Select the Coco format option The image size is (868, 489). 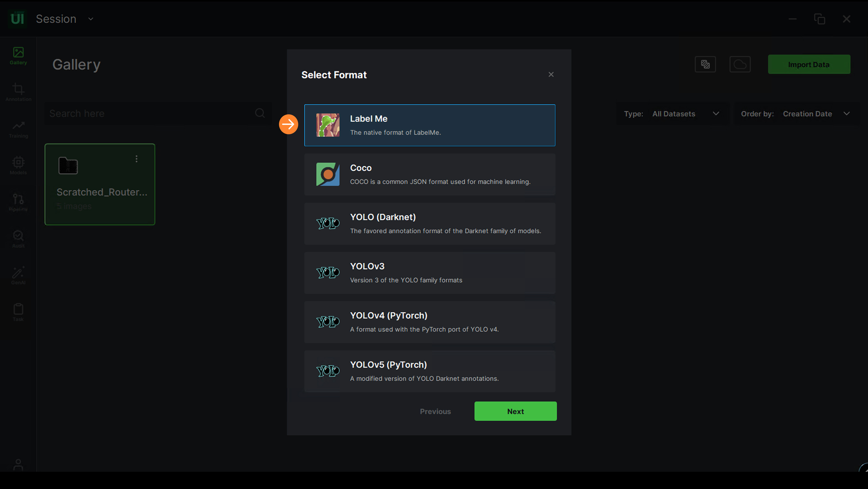[x=430, y=174]
